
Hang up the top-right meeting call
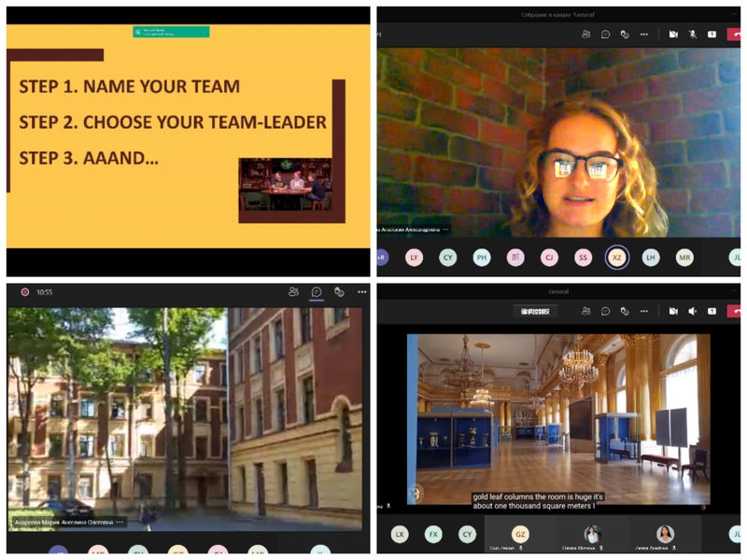coord(736,34)
